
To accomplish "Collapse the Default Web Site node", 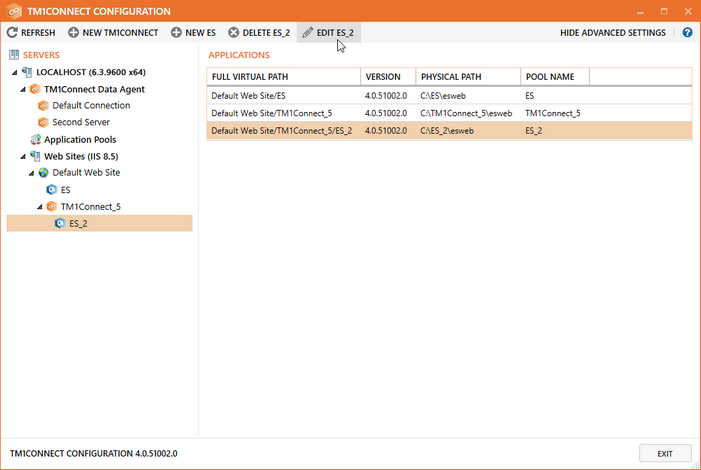I will 31,173.
